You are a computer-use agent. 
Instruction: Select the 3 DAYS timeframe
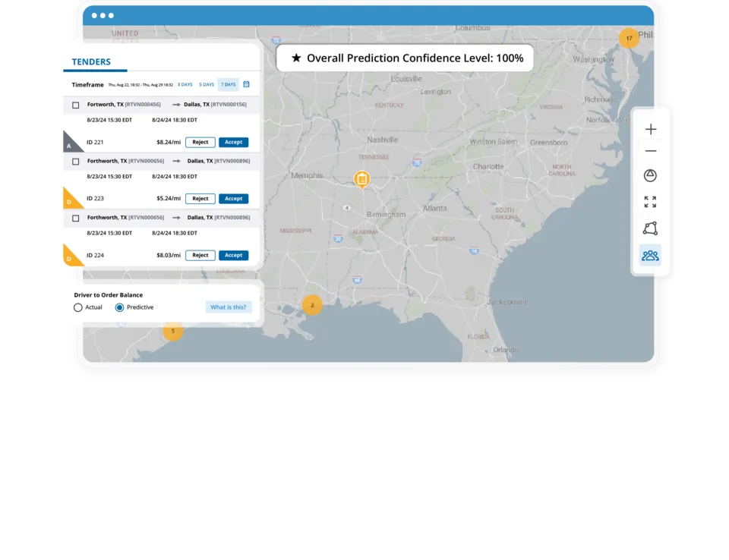185,84
